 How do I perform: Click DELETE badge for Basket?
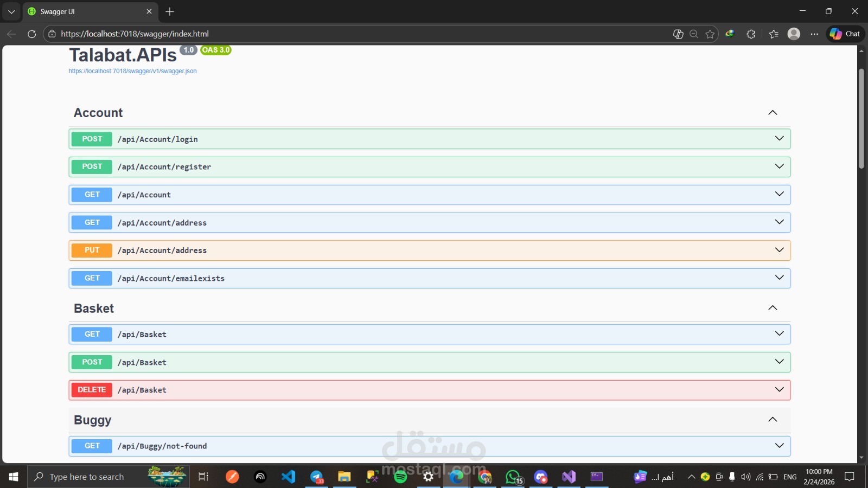click(x=92, y=390)
